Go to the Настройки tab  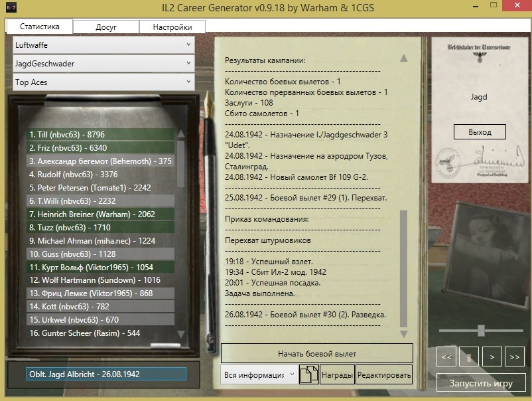(172, 27)
